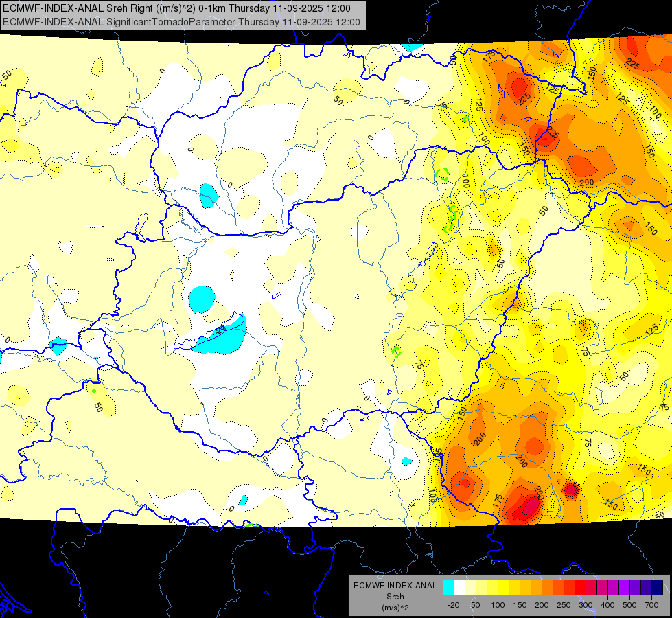The height and width of the screenshot is (618, 672).
Task: Click the '400' value under the legend bar
Action: [607, 605]
